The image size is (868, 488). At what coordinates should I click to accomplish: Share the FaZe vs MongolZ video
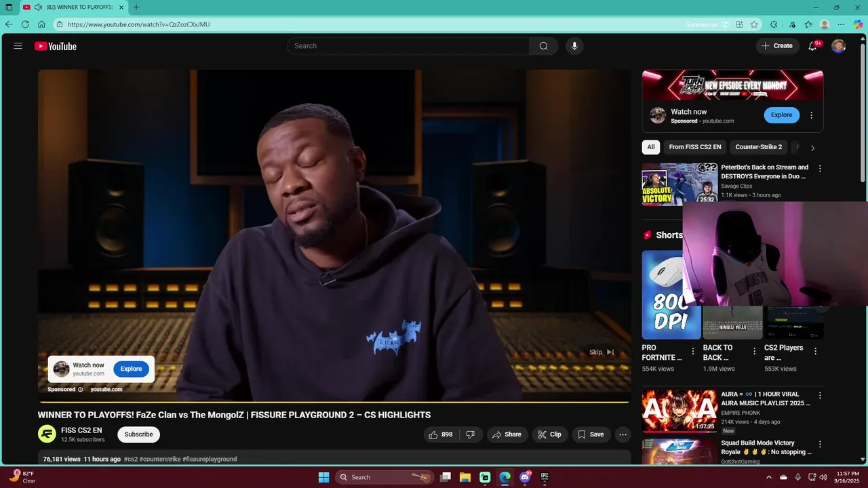click(507, 434)
